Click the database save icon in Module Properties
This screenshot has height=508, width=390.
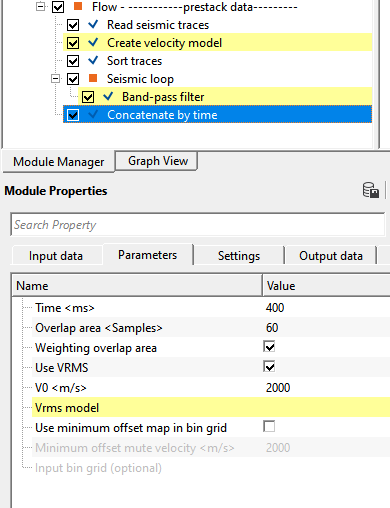pos(371,190)
